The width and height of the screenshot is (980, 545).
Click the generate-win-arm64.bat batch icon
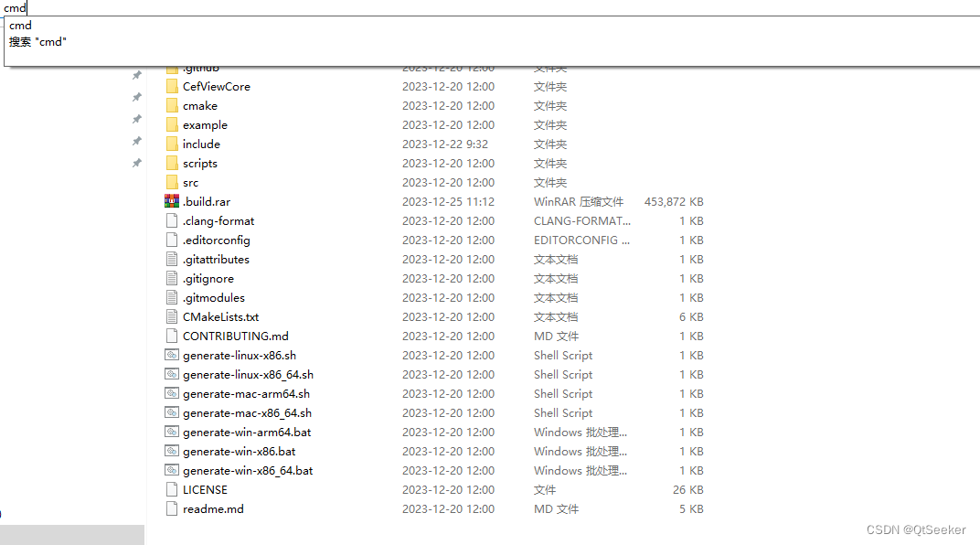click(x=172, y=432)
